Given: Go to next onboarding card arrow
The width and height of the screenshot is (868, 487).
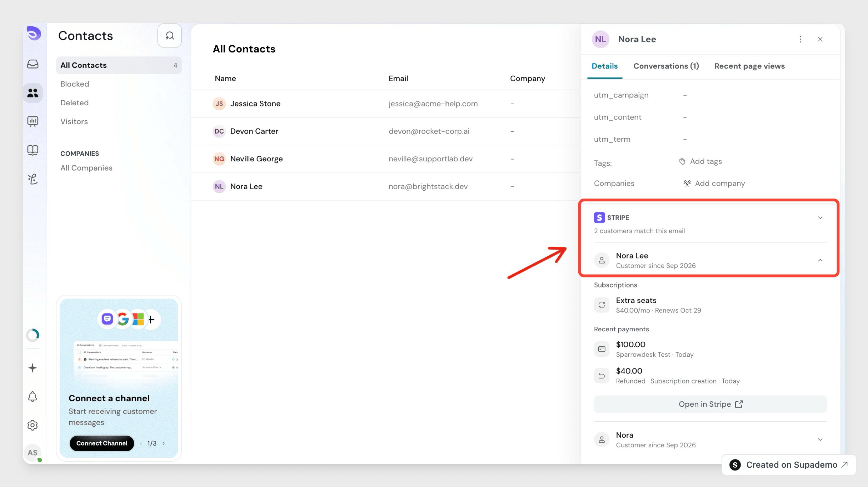Looking at the screenshot, I should pyautogui.click(x=164, y=443).
